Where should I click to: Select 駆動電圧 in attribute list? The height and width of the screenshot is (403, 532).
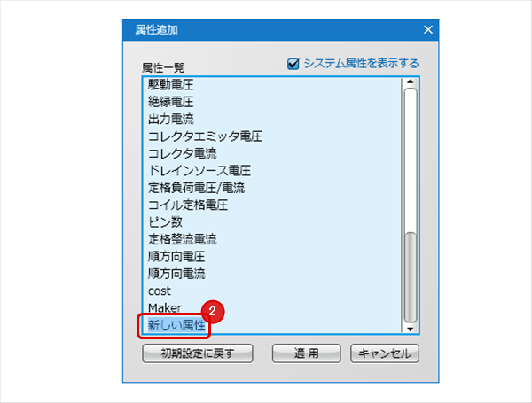170,85
